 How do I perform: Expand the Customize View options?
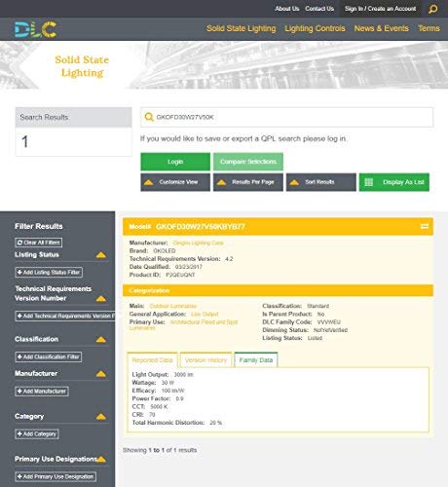[x=175, y=182]
